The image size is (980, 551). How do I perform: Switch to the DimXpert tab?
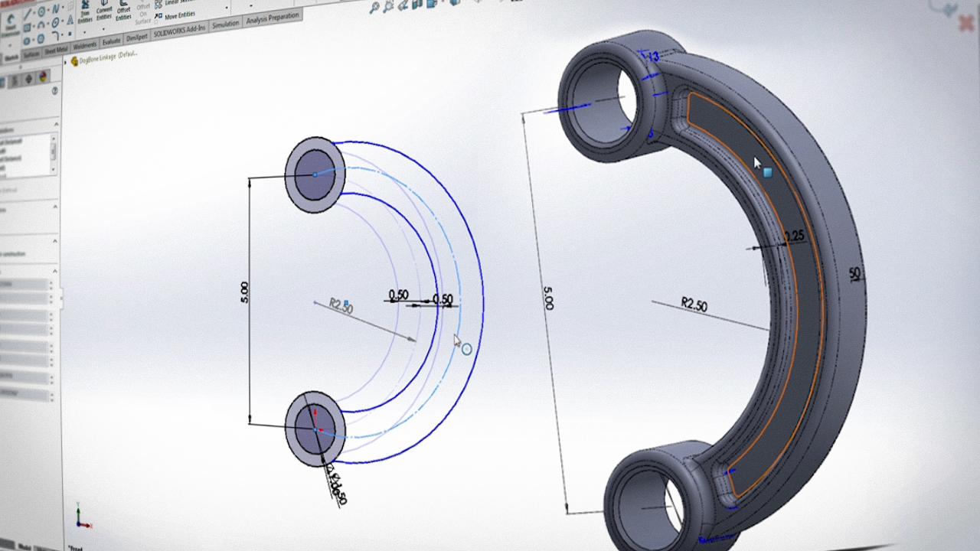click(137, 37)
